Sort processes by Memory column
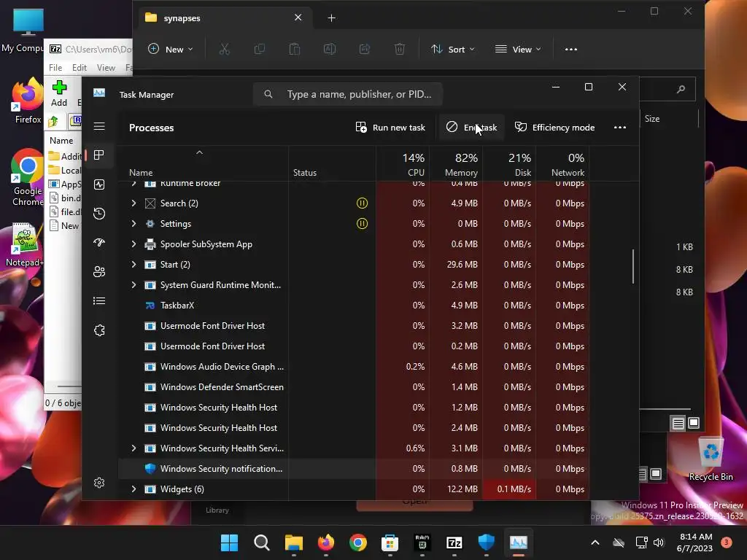 tap(457, 164)
